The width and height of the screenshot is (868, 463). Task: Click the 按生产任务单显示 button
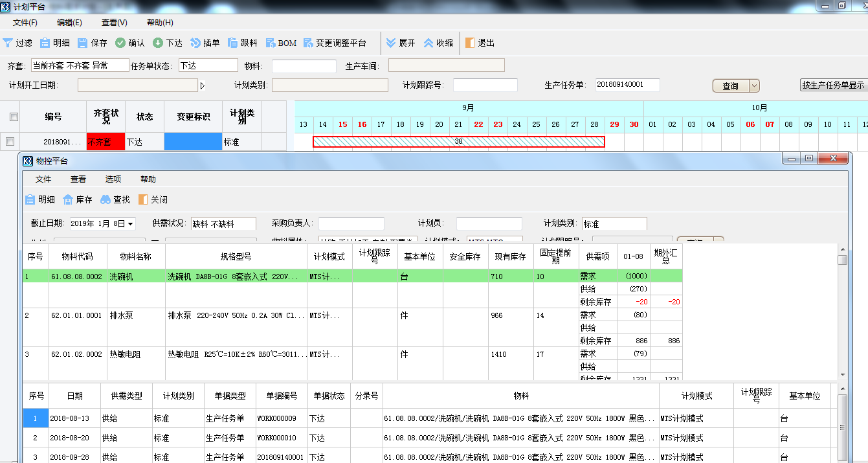point(834,85)
